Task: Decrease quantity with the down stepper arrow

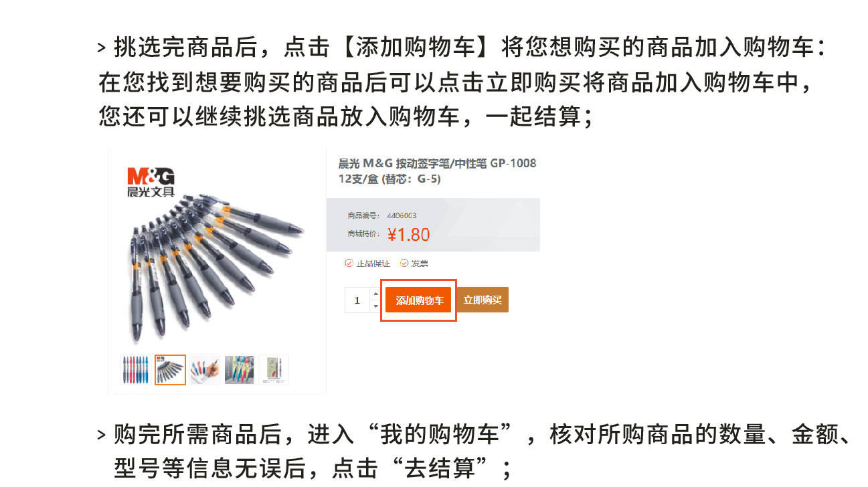Action: [x=375, y=306]
